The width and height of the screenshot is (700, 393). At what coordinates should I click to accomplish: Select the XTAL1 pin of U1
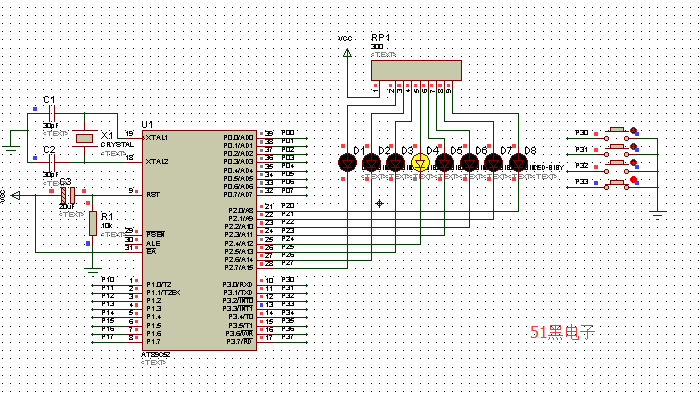coord(156,138)
